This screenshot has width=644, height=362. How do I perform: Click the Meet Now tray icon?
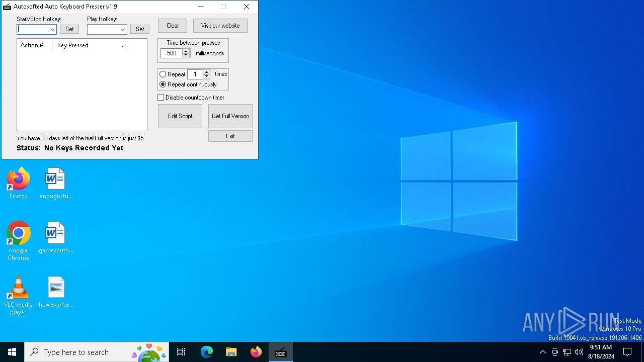click(x=555, y=352)
